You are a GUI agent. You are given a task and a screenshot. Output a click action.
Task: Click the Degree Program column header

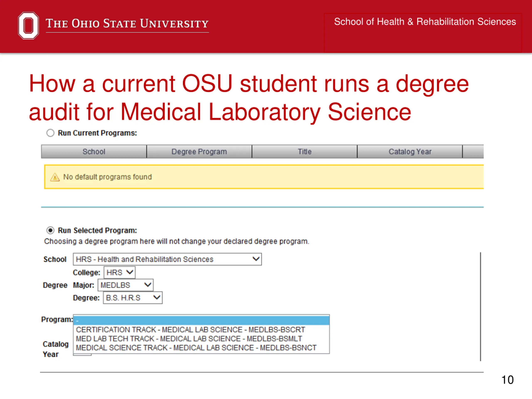pos(199,151)
